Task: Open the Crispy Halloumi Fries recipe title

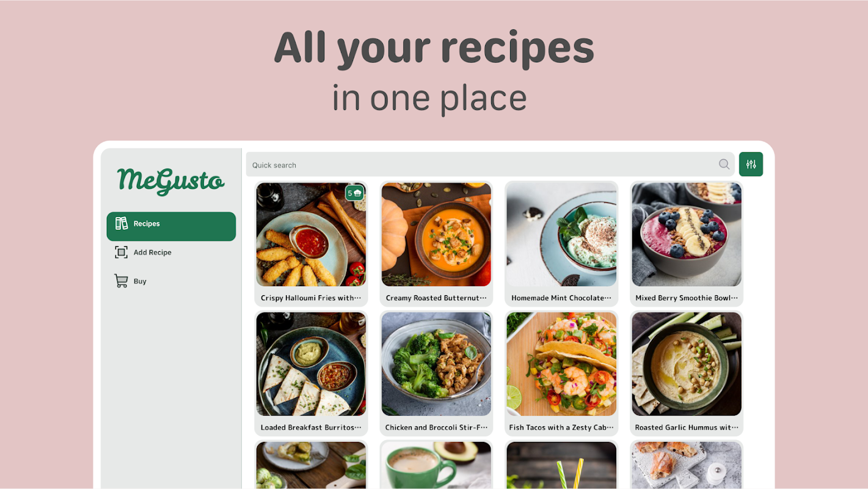Action: [311, 298]
